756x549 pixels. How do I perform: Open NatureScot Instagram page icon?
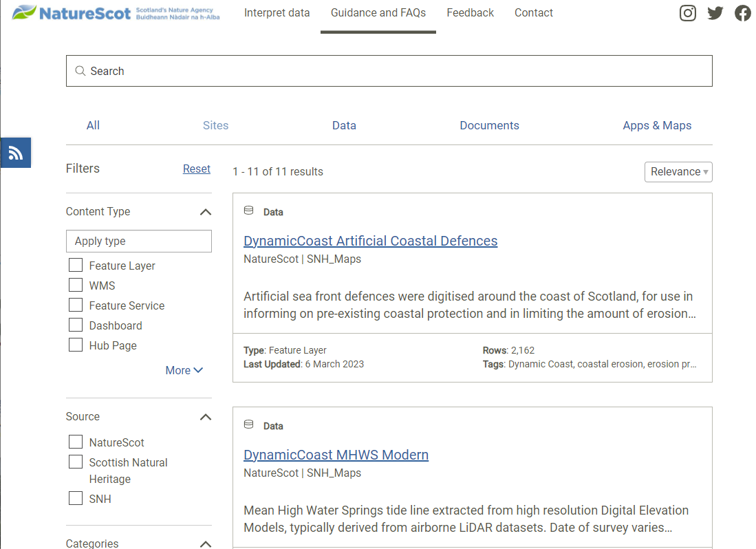pos(687,13)
